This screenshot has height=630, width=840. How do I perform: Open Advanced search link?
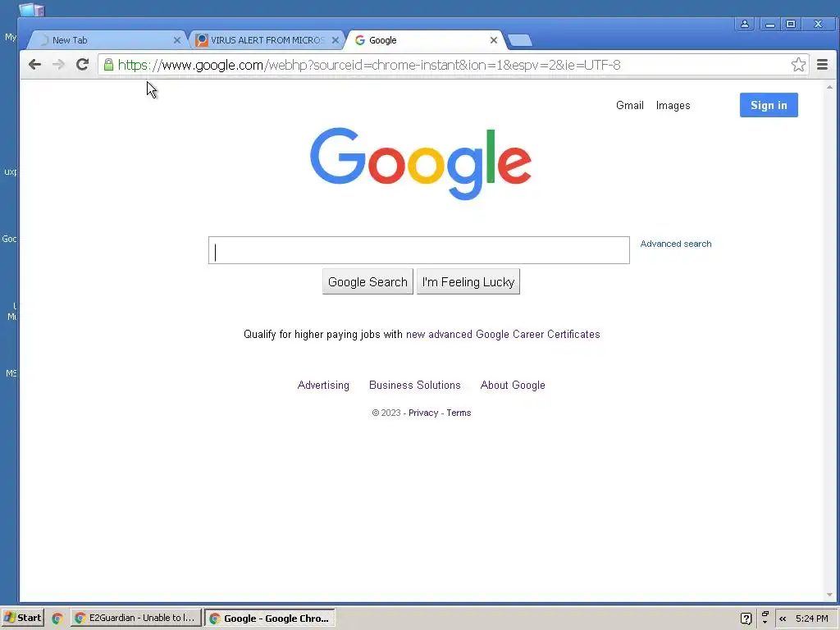(x=676, y=244)
